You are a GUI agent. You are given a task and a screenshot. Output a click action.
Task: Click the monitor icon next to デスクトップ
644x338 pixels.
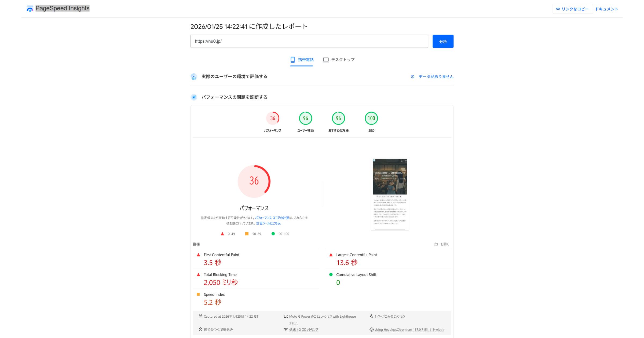coord(325,60)
